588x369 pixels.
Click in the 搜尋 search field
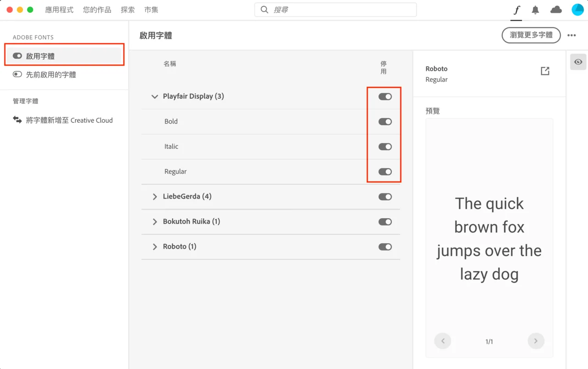coord(335,10)
